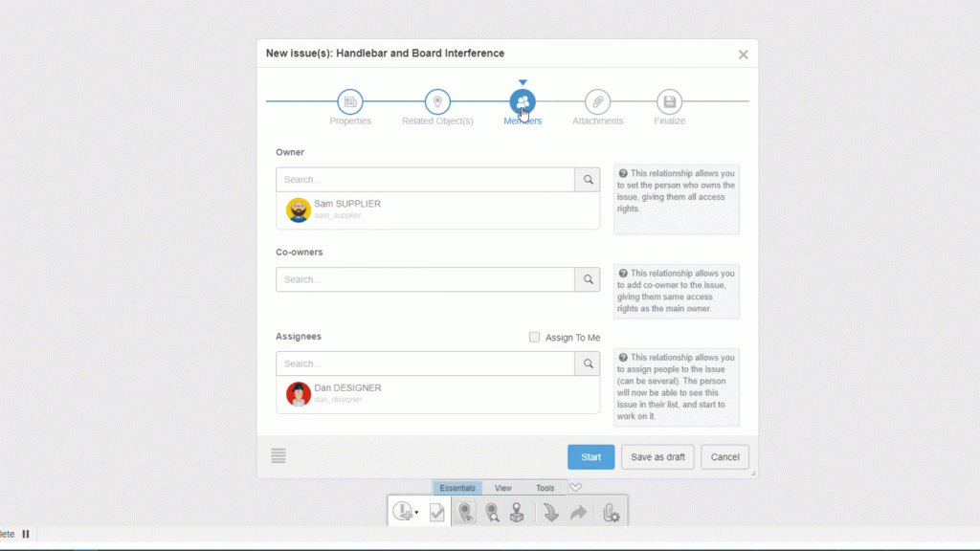This screenshot has height=551, width=980.
Task: Click the Owner search magnifier icon
Action: [588, 180]
